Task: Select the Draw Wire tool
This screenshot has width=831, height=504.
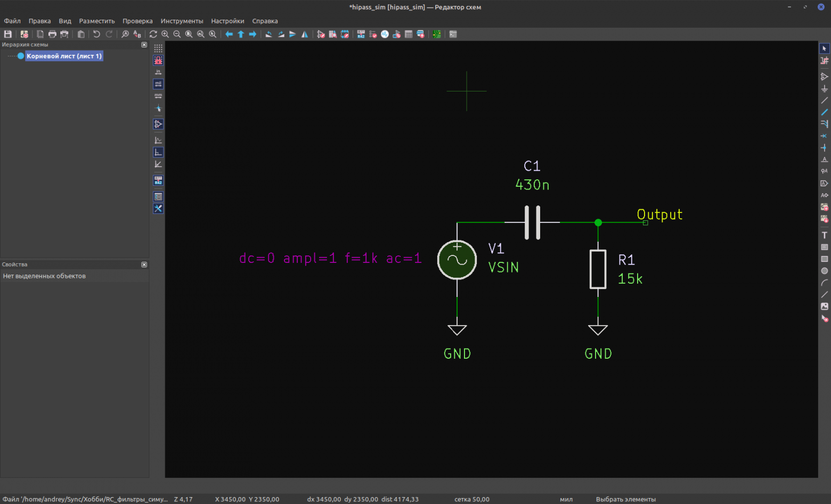Action: click(824, 101)
